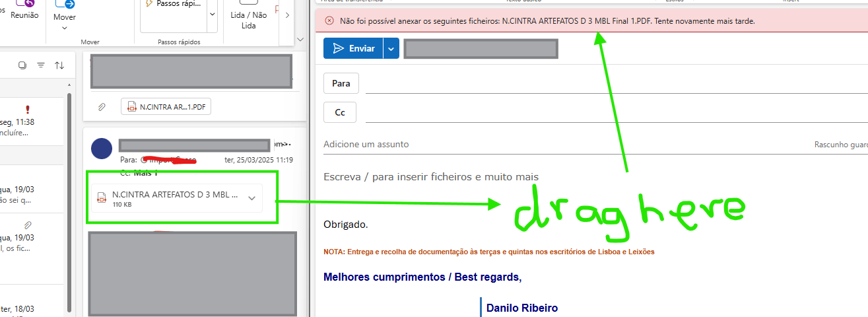Click the Cc recipients button
The height and width of the screenshot is (317, 868).
pos(340,112)
